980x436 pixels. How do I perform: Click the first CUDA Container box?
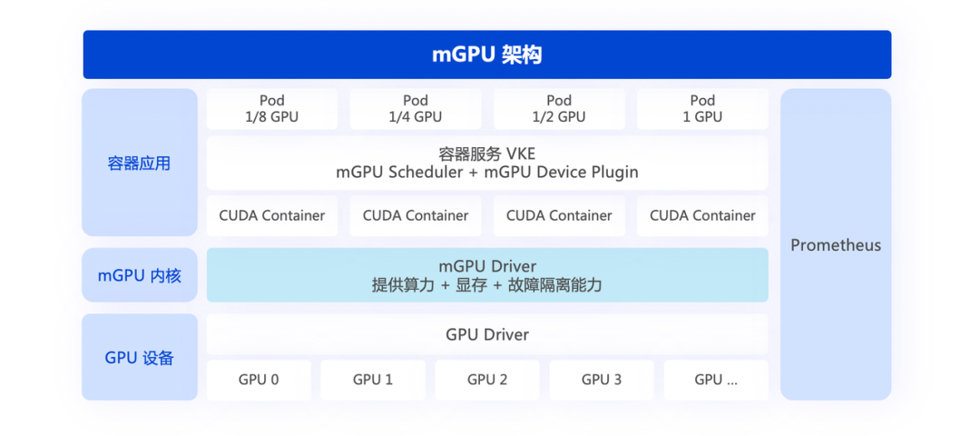[272, 216]
